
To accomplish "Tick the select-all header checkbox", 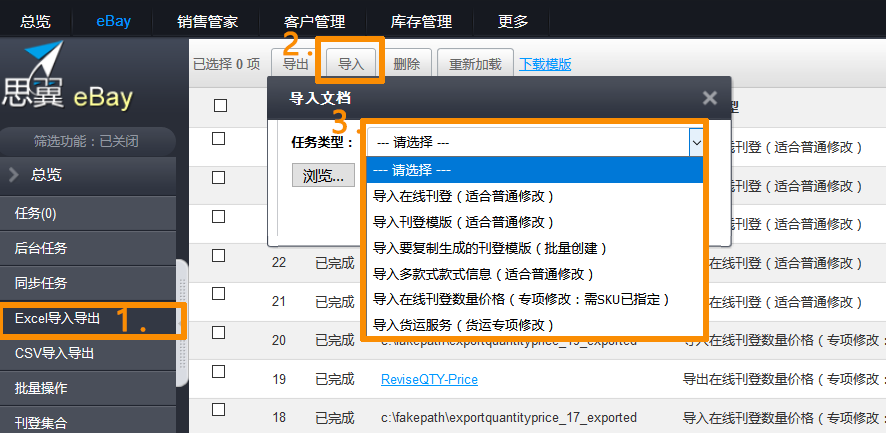I will 220,105.
